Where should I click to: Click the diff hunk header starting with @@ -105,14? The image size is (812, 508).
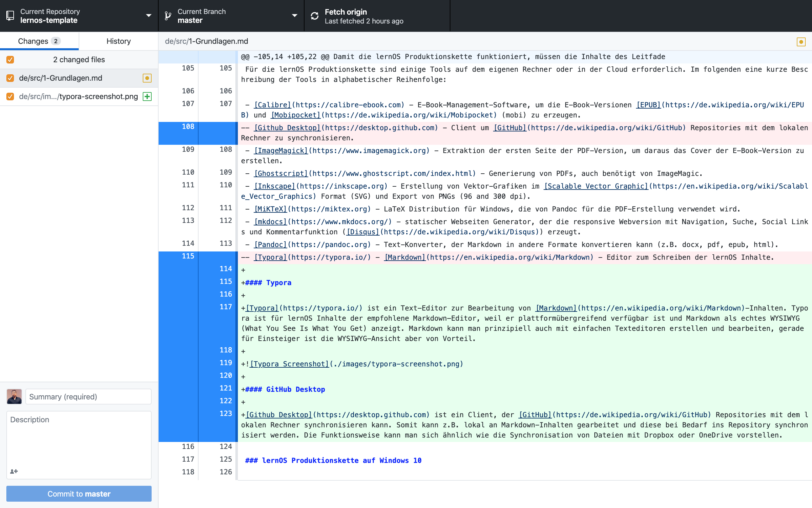tap(453, 57)
